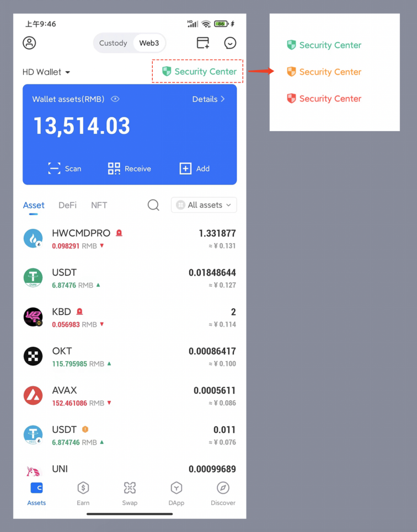Viewport: 417px width, 532px height.
Task: Tap the Scan icon in wallet card
Action: click(x=55, y=168)
